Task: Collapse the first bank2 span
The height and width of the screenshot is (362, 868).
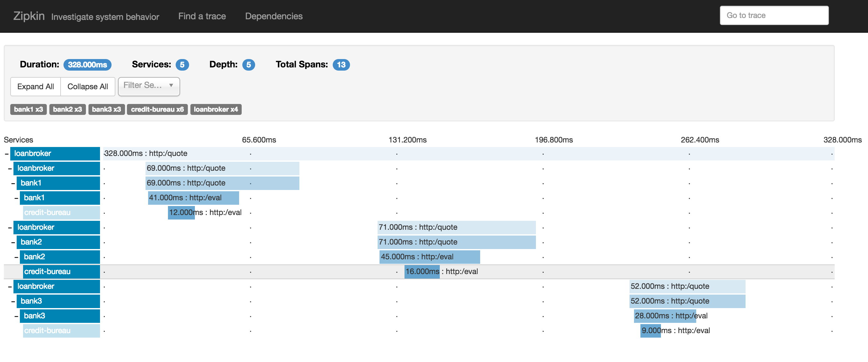Action: (13, 242)
